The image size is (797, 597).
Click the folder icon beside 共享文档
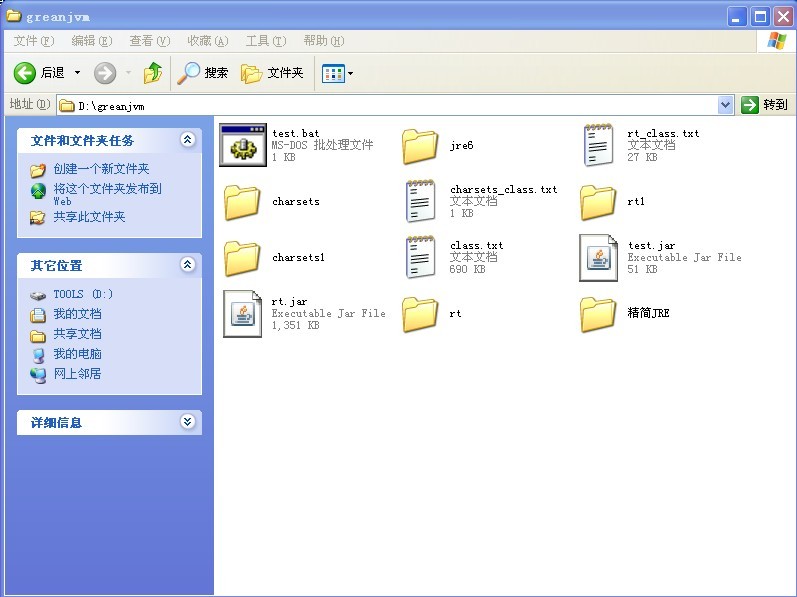coord(38,335)
